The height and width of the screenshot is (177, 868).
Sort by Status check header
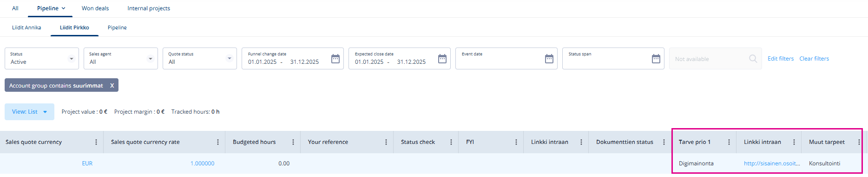click(x=418, y=142)
